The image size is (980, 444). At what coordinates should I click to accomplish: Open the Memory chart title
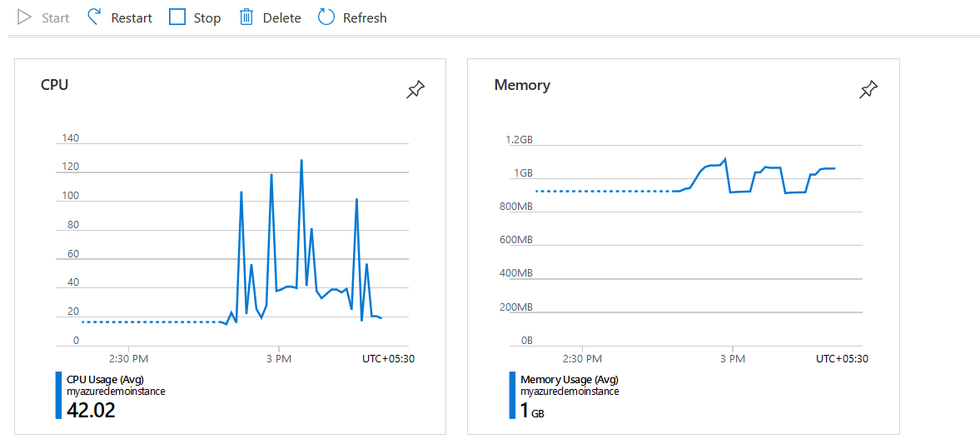[x=522, y=85]
